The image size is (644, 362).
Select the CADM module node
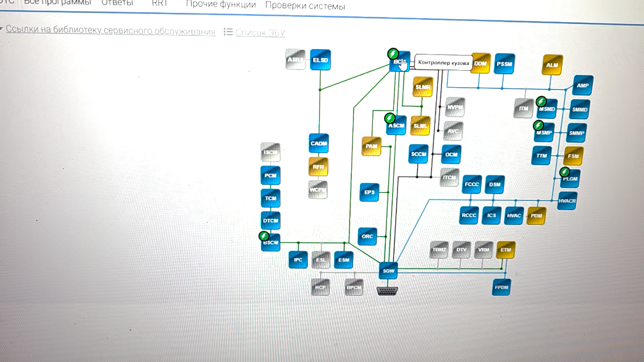point(319,143)
